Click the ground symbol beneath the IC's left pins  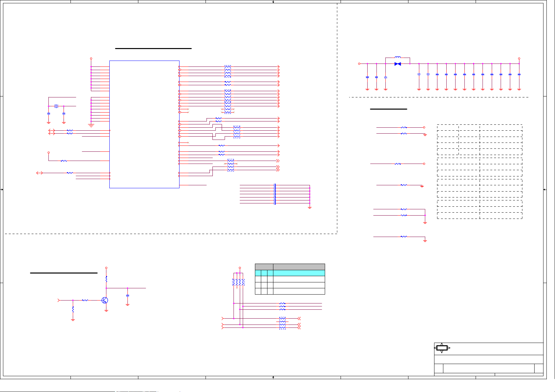click(x=91, y=125)
